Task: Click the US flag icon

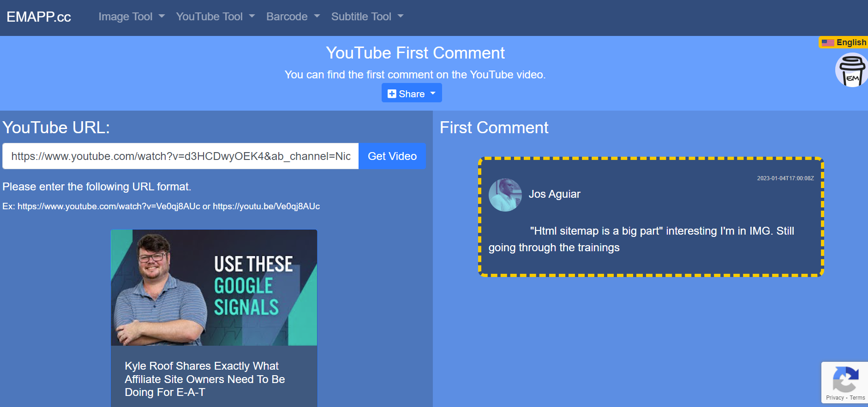Action: 828,43
